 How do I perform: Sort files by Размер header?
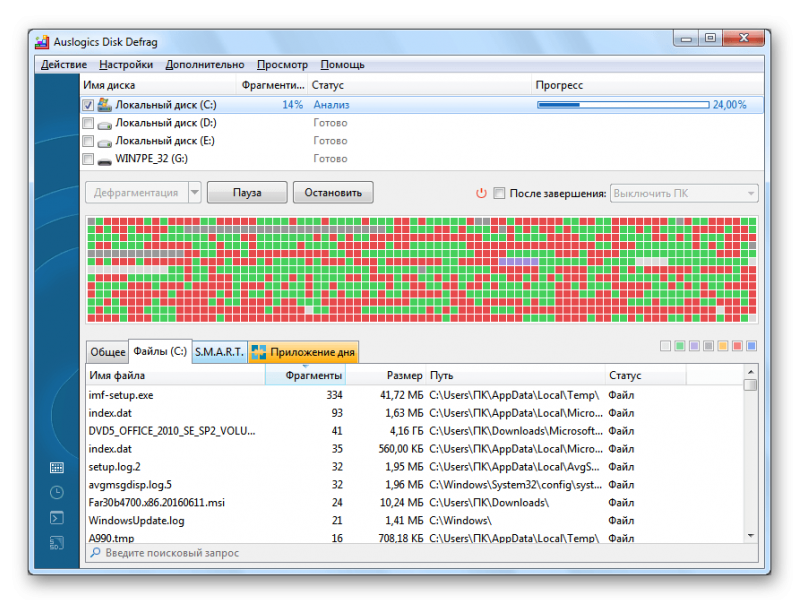click(386, 375)
